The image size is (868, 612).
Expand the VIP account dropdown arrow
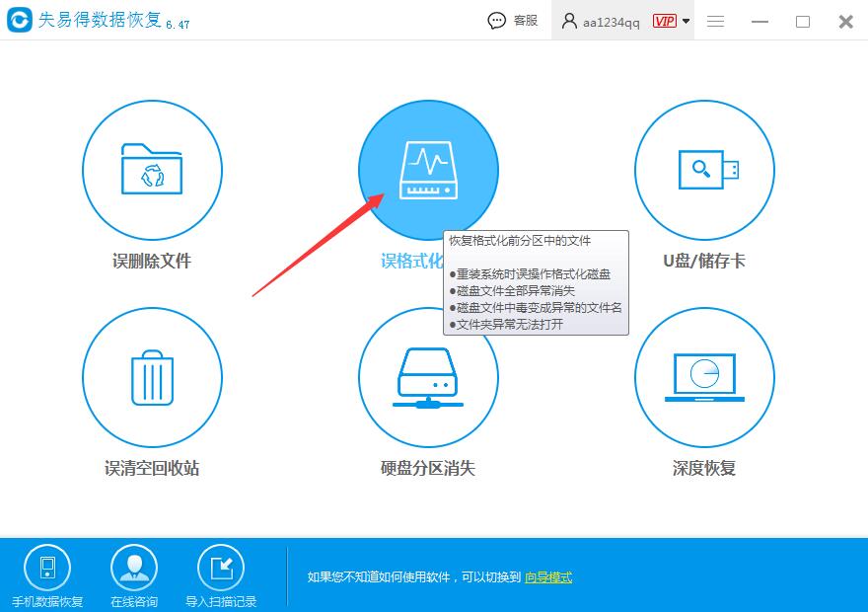point(685,20)
